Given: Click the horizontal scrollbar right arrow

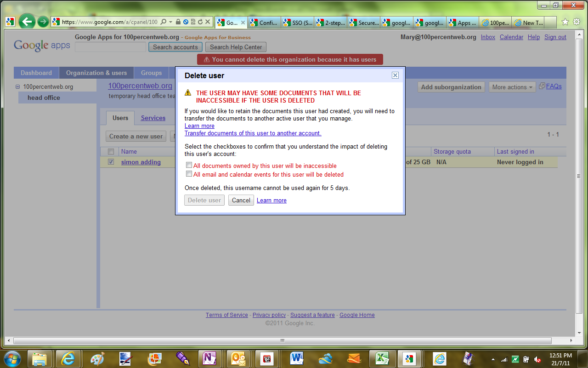Looking at the screenshot, I should [571, 341].
